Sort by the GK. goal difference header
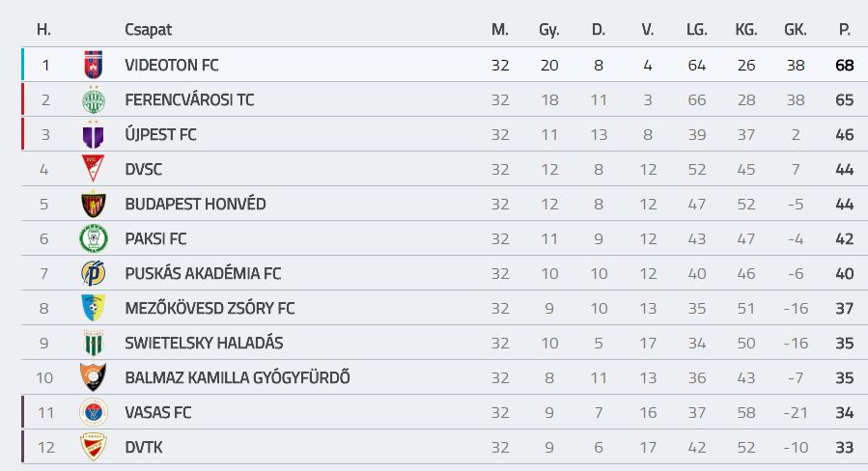 (795, 29)
